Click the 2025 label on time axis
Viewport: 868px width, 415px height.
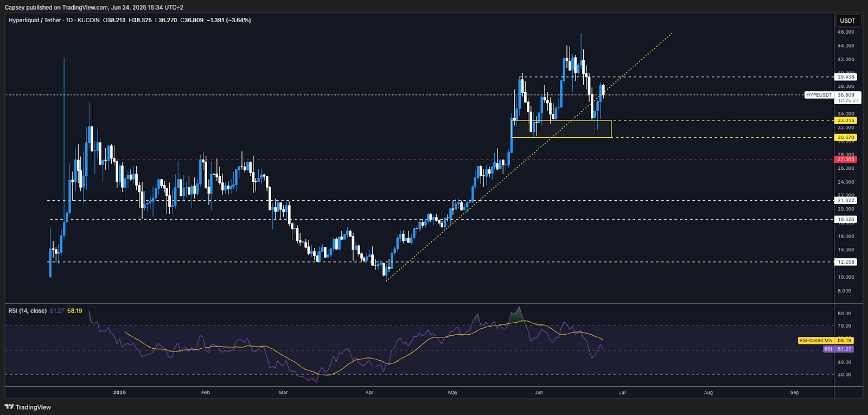click(x=119, y=392)
